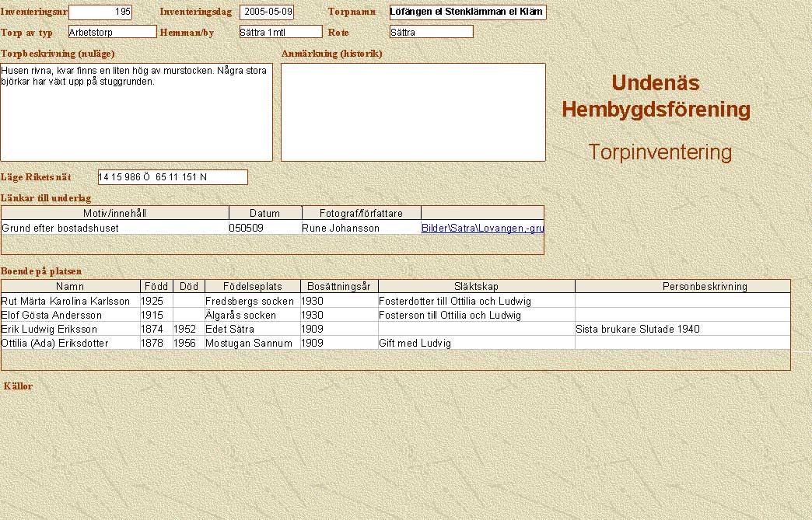
Task: Click the Motiv/innehåll column header
Action: (115, 213)
